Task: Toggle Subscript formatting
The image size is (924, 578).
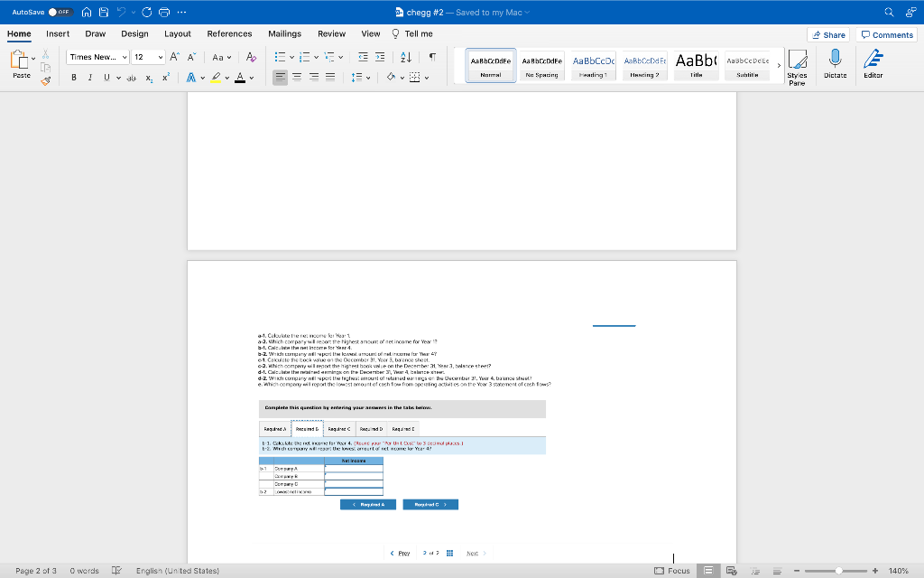Action: tap(149, 78)
